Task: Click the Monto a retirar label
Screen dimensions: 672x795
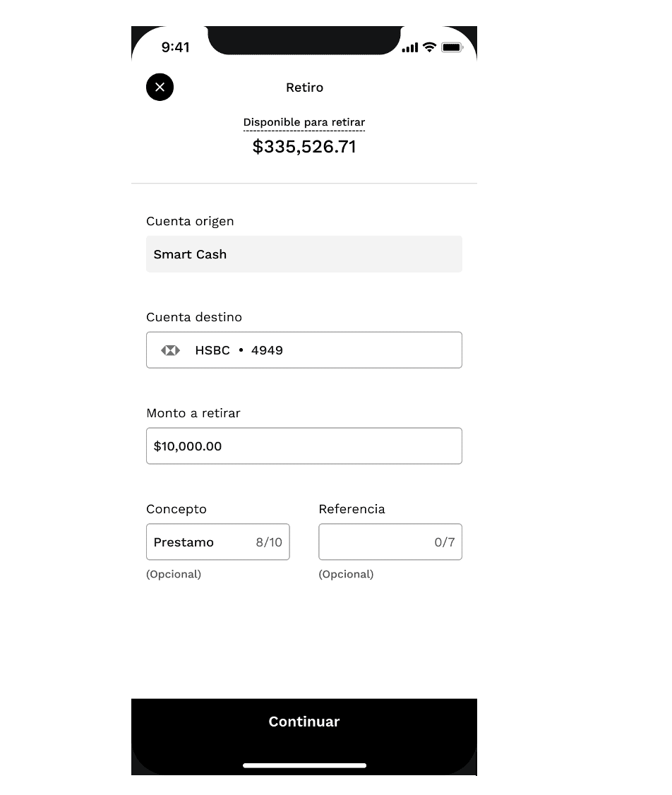Action: pos(193,413)
